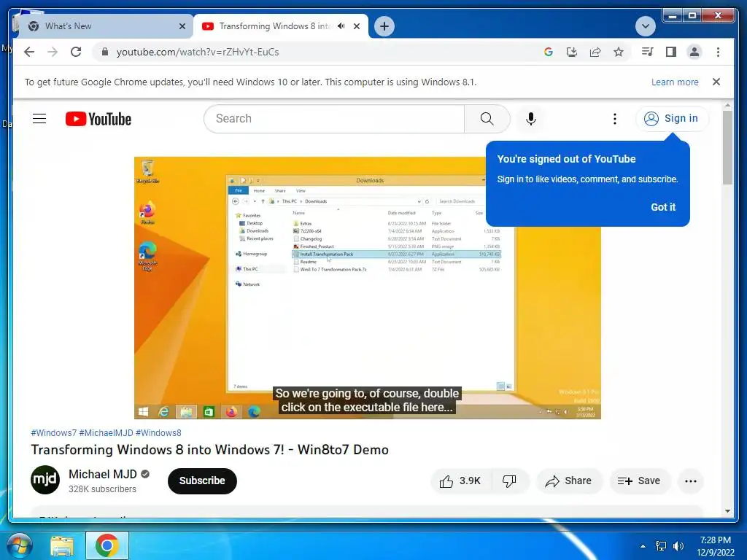Open the volume tray icon

(x=678, y=546)
